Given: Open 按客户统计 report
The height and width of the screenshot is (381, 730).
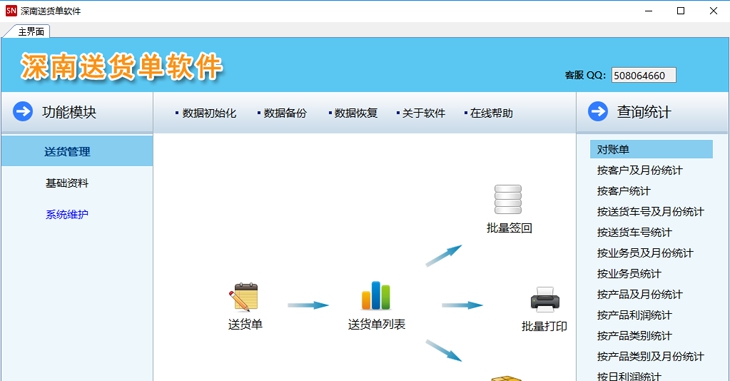Looking at the screenshot, I should coord(623,191).
